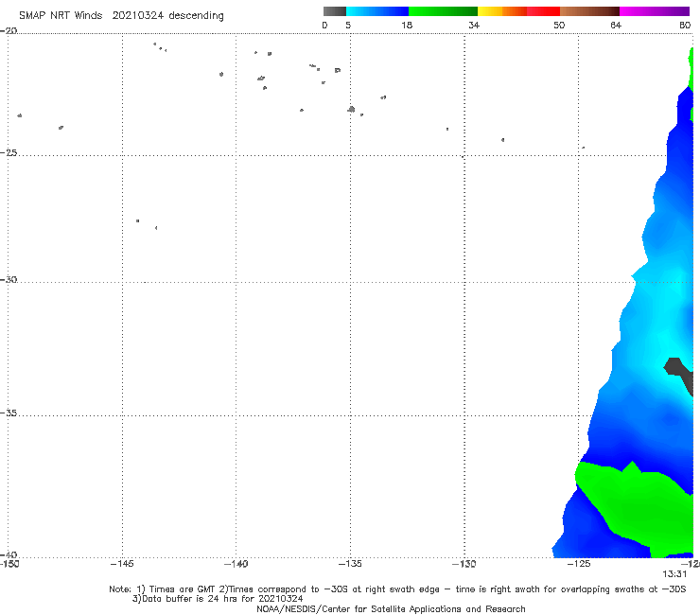Screen dimensions: 700x615
Task: Click the brown 50-64 segment of the colorbar
Action: (x=589, y=11)
